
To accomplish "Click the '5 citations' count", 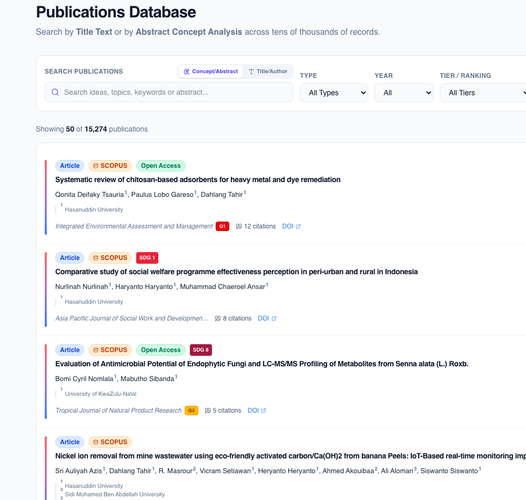I will (223, 410).
